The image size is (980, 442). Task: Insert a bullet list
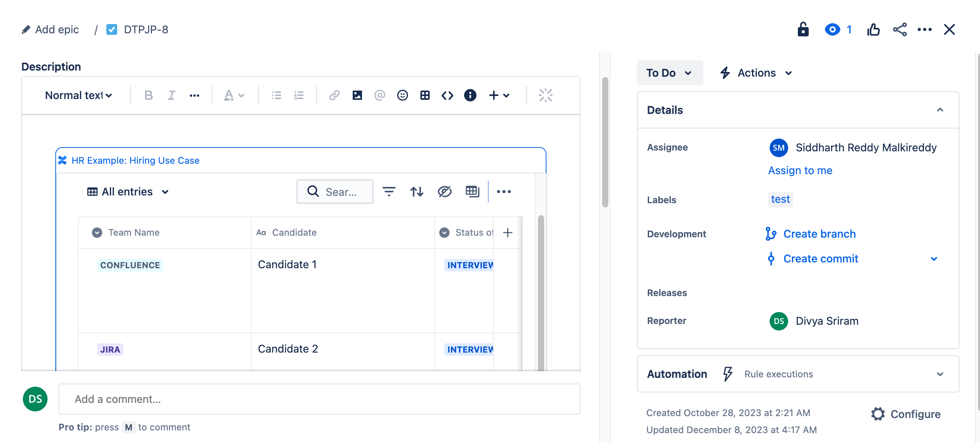coord(276,95)
